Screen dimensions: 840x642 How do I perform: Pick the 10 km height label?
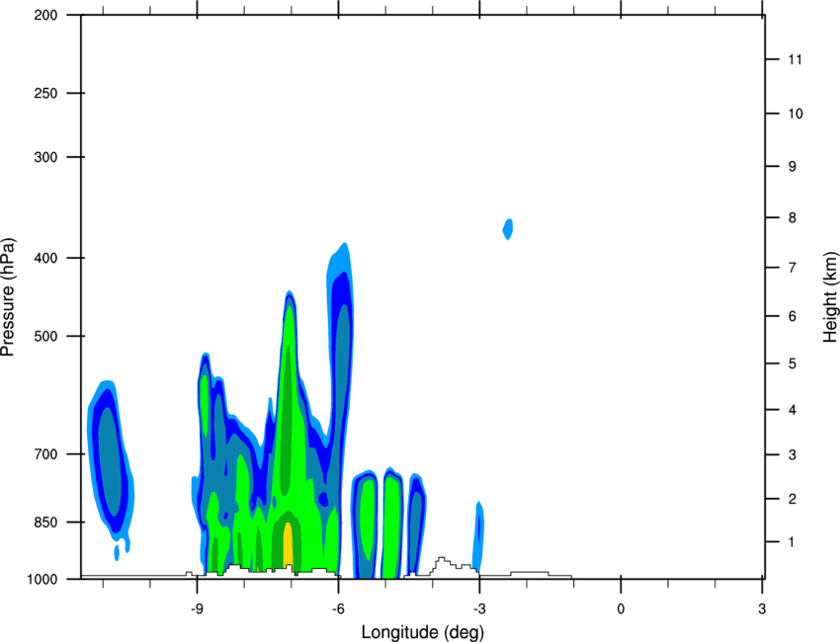795,114
